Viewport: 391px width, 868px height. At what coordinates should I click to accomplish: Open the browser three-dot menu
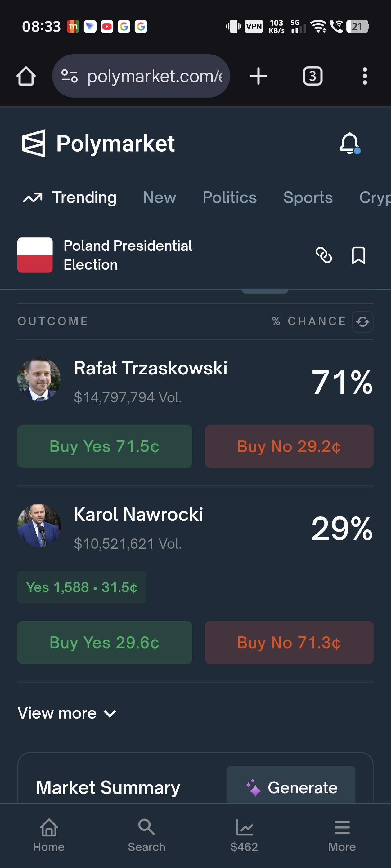(x=364, y=76)
